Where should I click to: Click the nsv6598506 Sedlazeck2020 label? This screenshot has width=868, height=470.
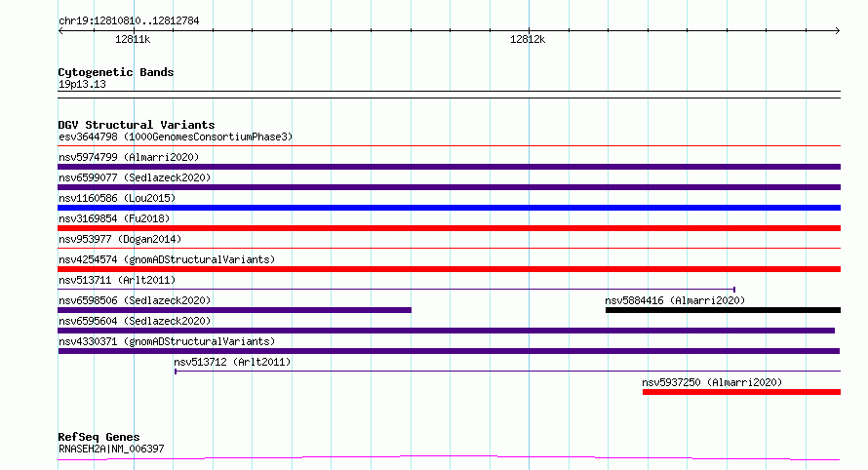(135, 300)
